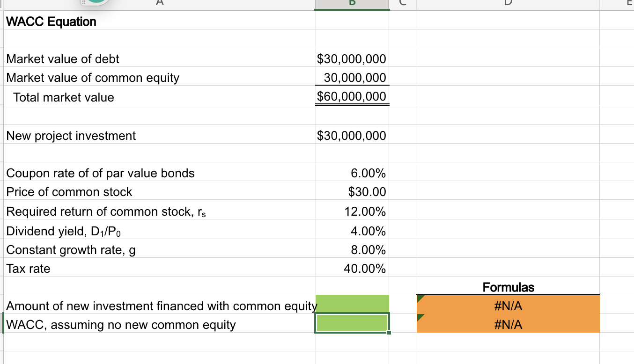Select the New project investment amount cell
The height and width of the screenshot is (364, 634).
coord(352,136)
